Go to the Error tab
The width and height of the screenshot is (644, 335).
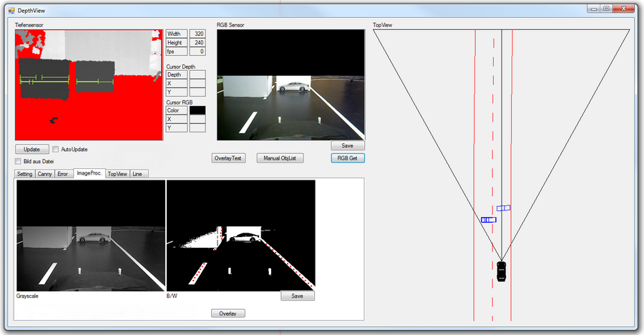(64, 174)
